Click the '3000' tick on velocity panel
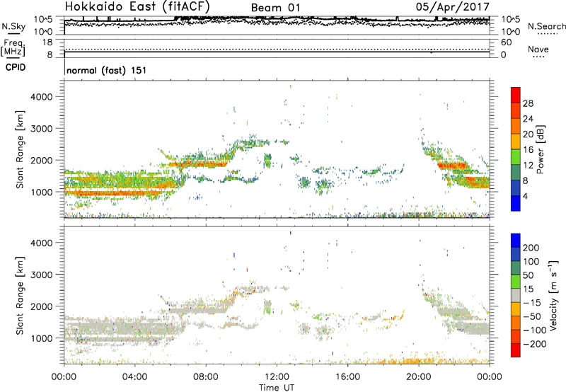This screenshot has height=392, width=566. (x=41, y=275)
